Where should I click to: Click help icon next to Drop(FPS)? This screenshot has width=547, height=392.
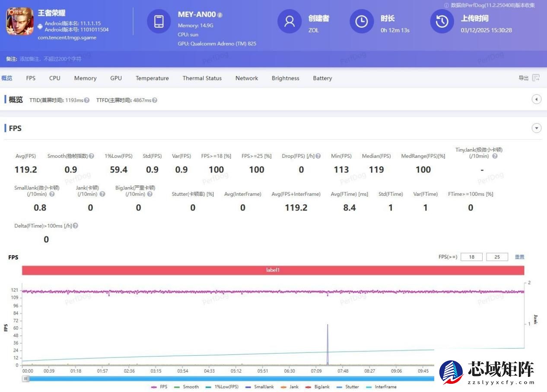[x=318, y=156]
